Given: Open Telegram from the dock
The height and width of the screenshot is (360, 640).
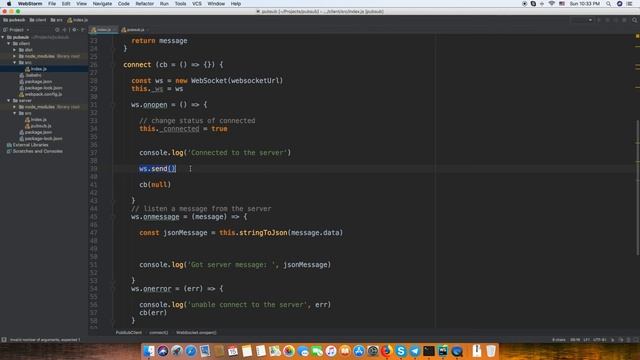Looking at the screenshot, I should 415,351.
